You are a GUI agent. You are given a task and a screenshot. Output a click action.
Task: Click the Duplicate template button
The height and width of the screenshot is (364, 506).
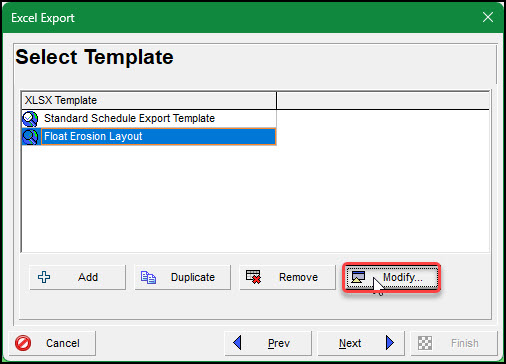182,277
